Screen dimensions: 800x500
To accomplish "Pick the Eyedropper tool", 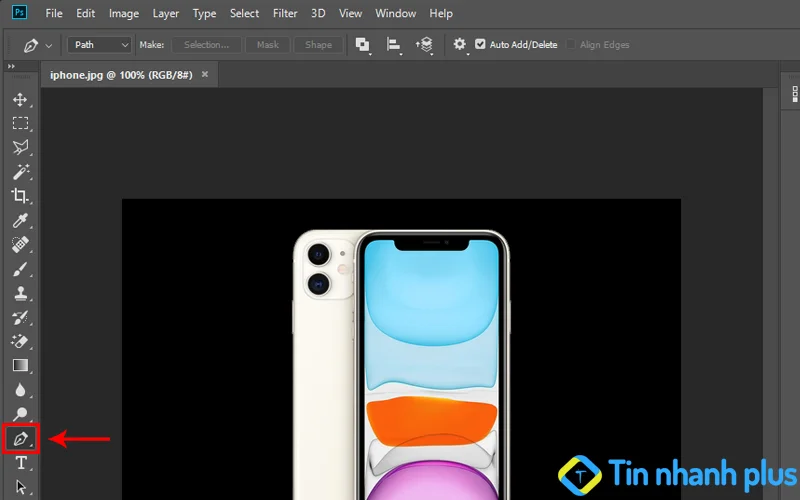I will [20, 220].
